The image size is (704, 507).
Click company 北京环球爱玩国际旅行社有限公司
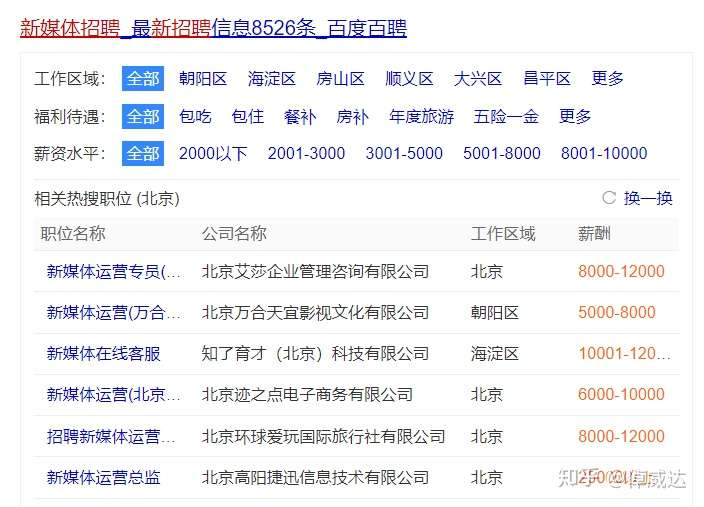point(323,436)
